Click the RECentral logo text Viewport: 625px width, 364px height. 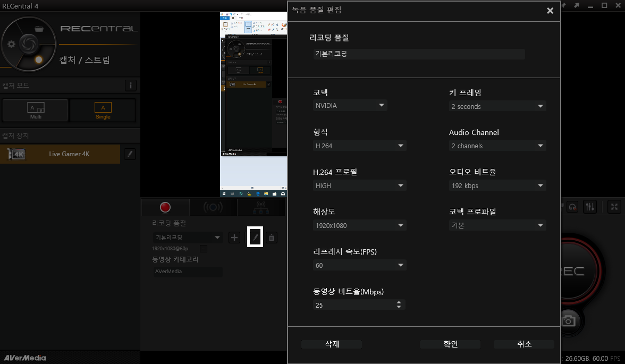click(x=99, y=29)
